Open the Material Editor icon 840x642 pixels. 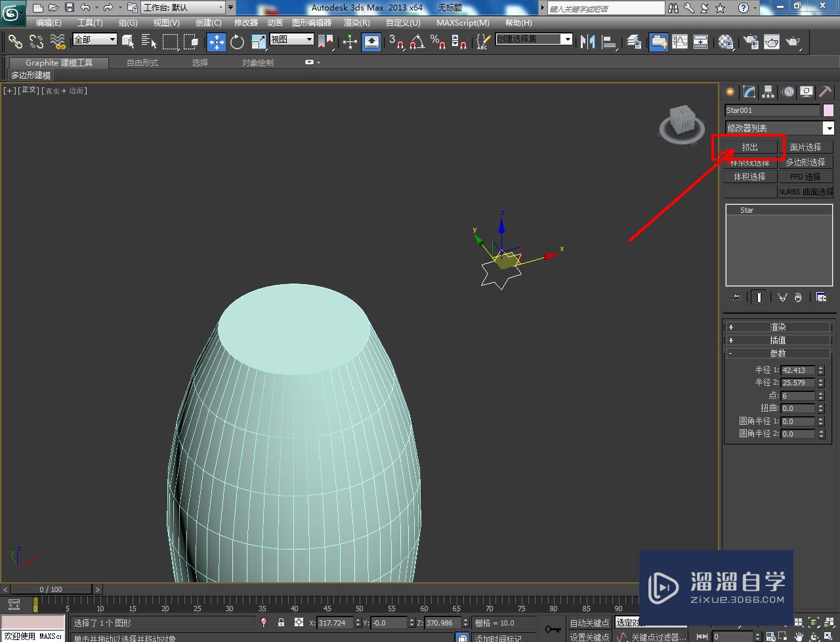coord(726,42)
